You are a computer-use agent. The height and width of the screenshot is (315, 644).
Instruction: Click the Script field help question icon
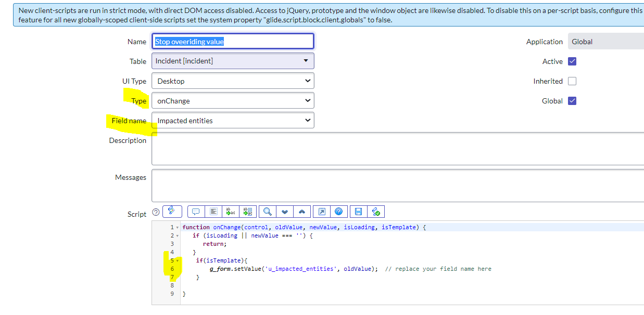pyautogui.click(x=156, y=212)
